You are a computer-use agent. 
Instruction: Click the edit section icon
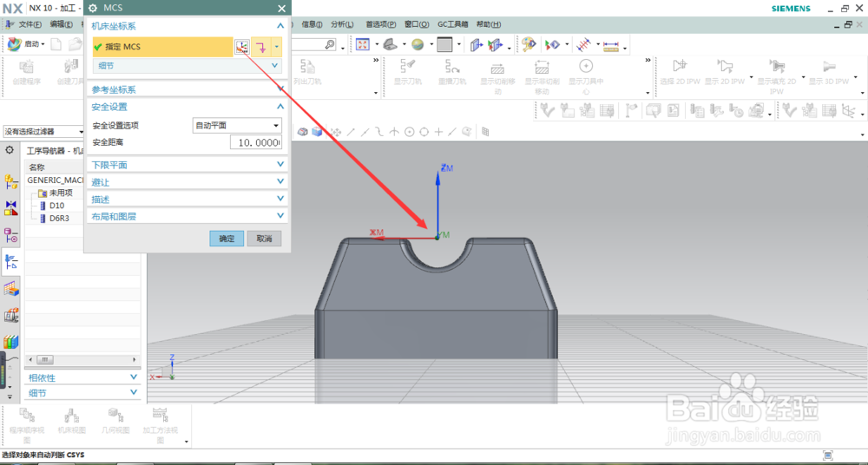pyautogui.click(x=496, y=45)
